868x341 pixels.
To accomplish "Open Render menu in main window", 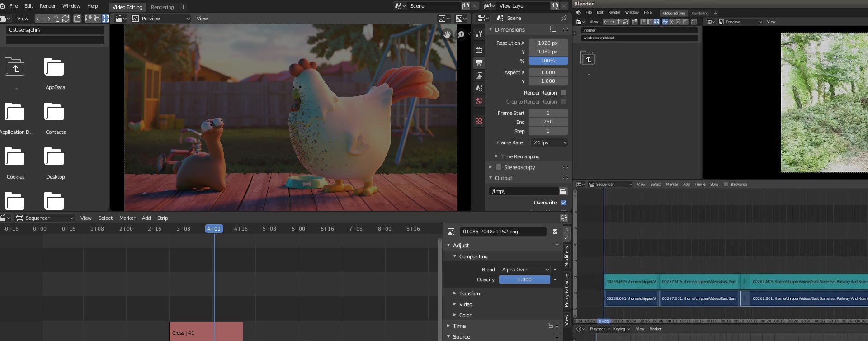I will coord(47,6).
